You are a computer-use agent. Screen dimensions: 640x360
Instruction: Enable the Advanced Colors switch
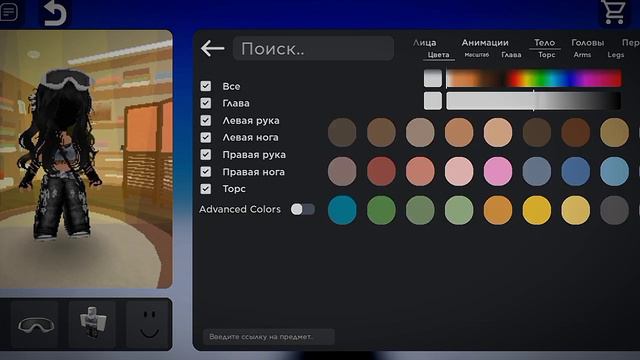[302, 209]
